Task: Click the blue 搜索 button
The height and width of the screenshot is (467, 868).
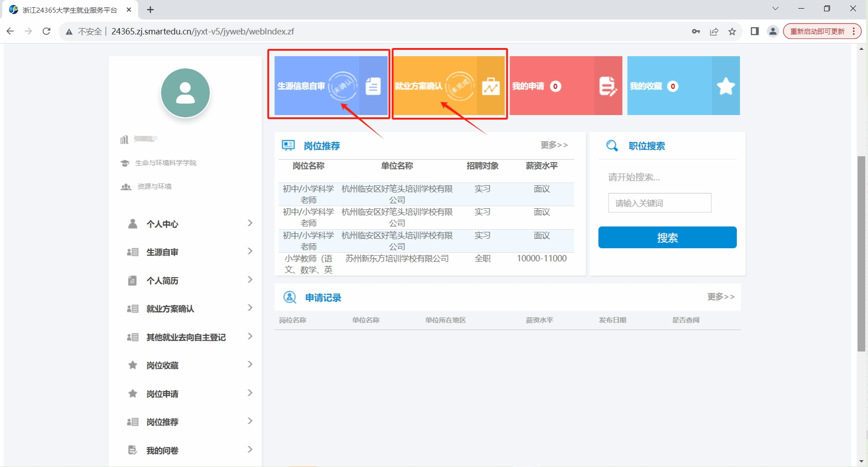Action: click(667, 237)
